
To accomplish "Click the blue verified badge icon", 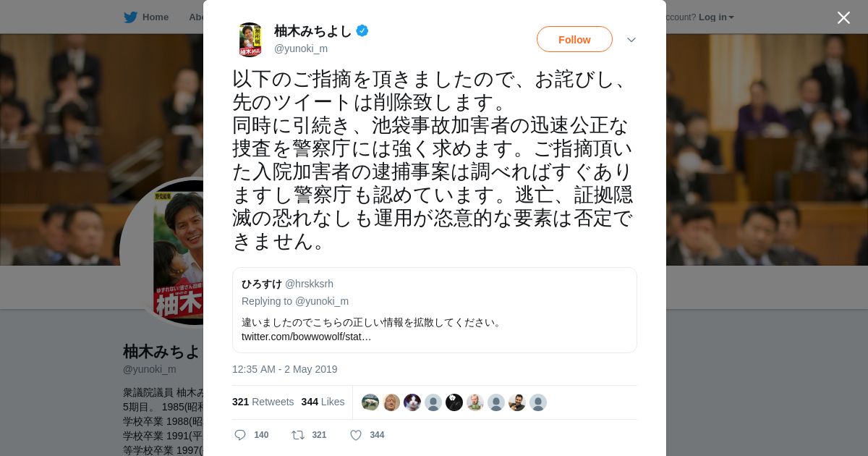I will 362,30.
